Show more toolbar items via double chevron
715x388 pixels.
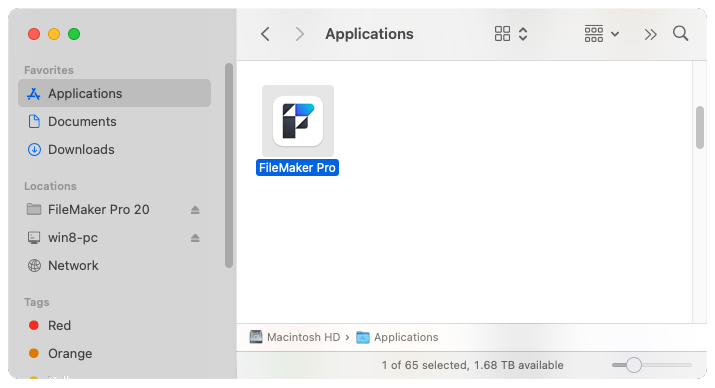650,34
